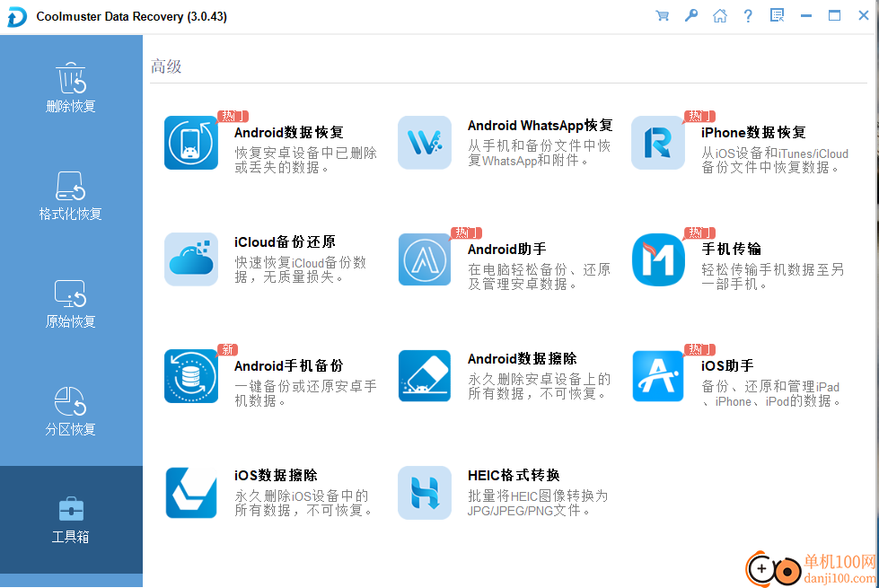Click description 轻松传输手机数据至另一部手机
This screenshot has height=588, width=879.
(x=772, y=276)
